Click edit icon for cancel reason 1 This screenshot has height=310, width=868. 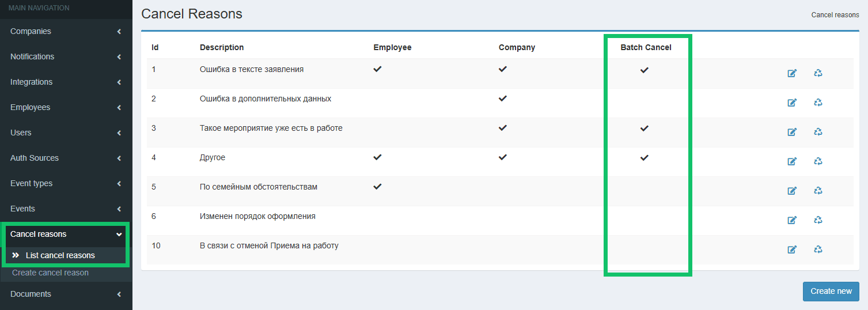(792, 73)
